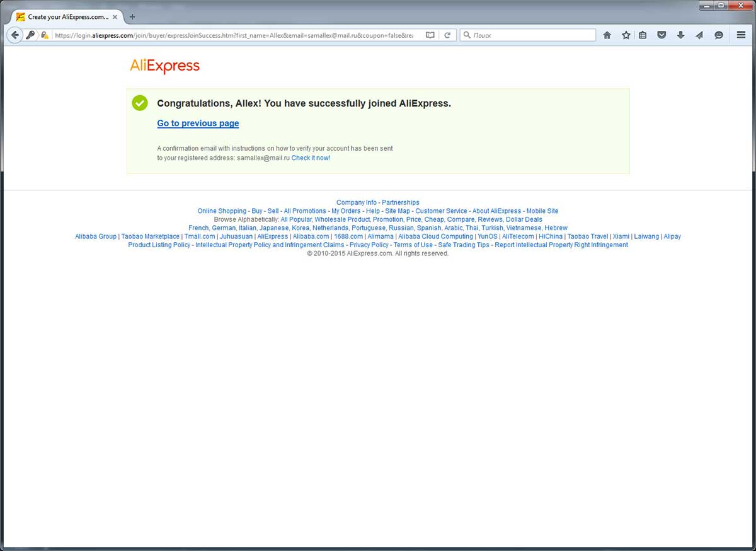Image resolution: width=756 pixels, height=551 pixels.
Task: Choose the German language link
Action: pyautogui.click(x=224, y=228)
